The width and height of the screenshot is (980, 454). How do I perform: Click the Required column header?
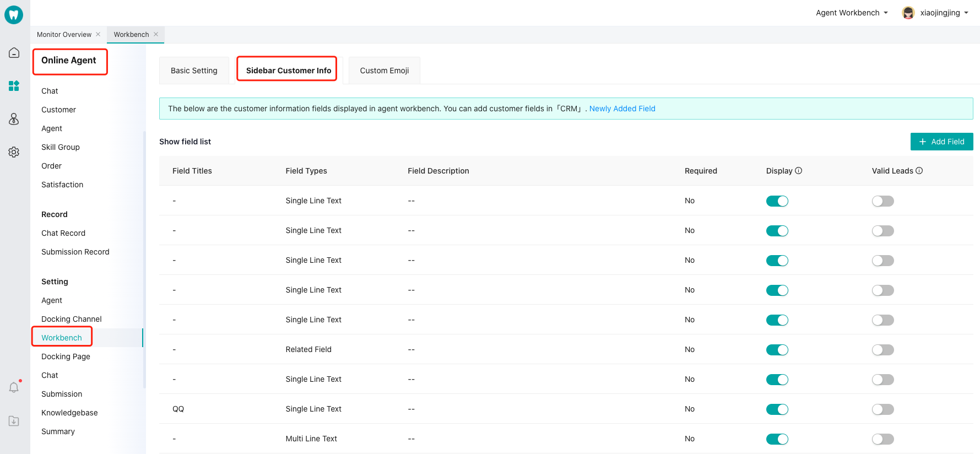pyautogui.click(x=701, y=171)
